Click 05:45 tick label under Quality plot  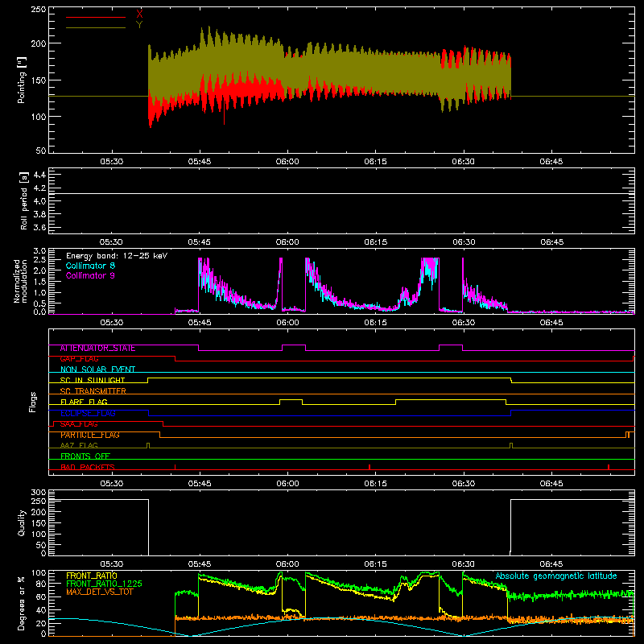point(200,564)
